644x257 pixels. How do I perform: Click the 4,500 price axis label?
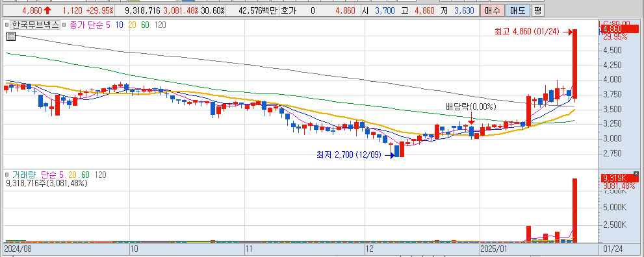pyautogui.click(x=612, y=51)
